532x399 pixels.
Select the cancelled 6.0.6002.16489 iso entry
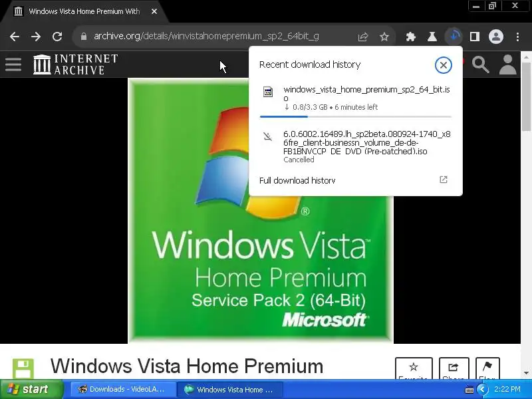pyautogui.click(x=356, y=146)
